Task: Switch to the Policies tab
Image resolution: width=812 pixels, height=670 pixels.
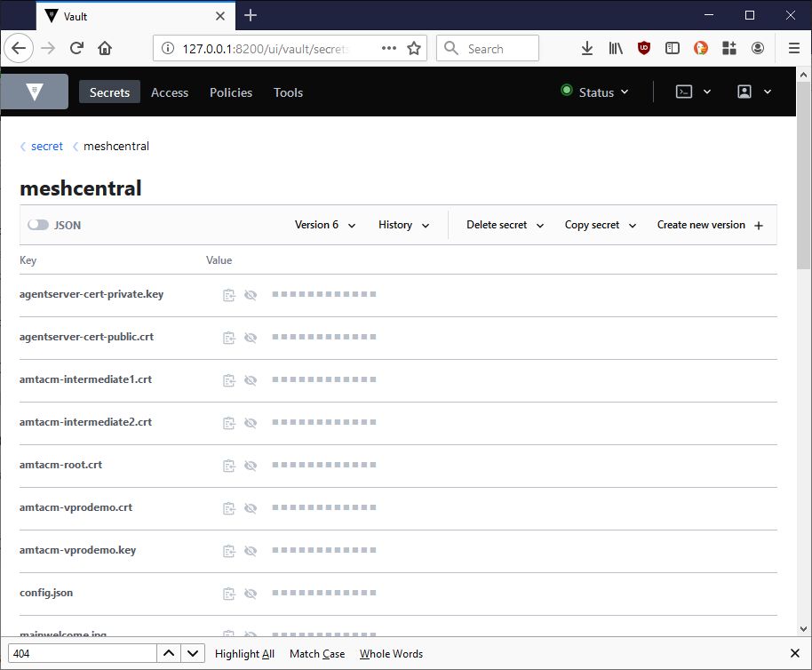Action: click(x=231, y=92)
